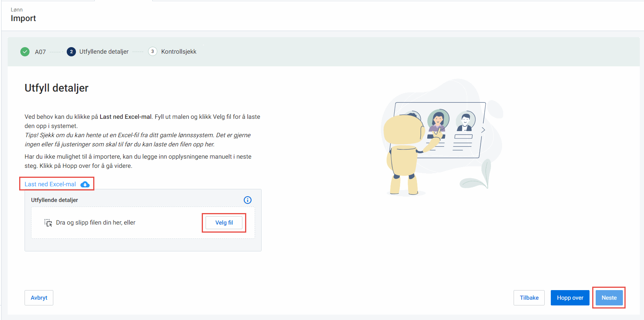Viewport: 644px width, 320px height.
Task: Download the template via Last ned Excel-mal
Action: click(x=50, y=184)
